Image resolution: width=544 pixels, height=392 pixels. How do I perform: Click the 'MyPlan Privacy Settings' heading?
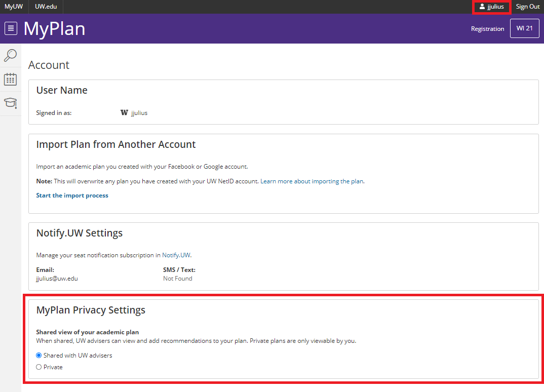91,310
